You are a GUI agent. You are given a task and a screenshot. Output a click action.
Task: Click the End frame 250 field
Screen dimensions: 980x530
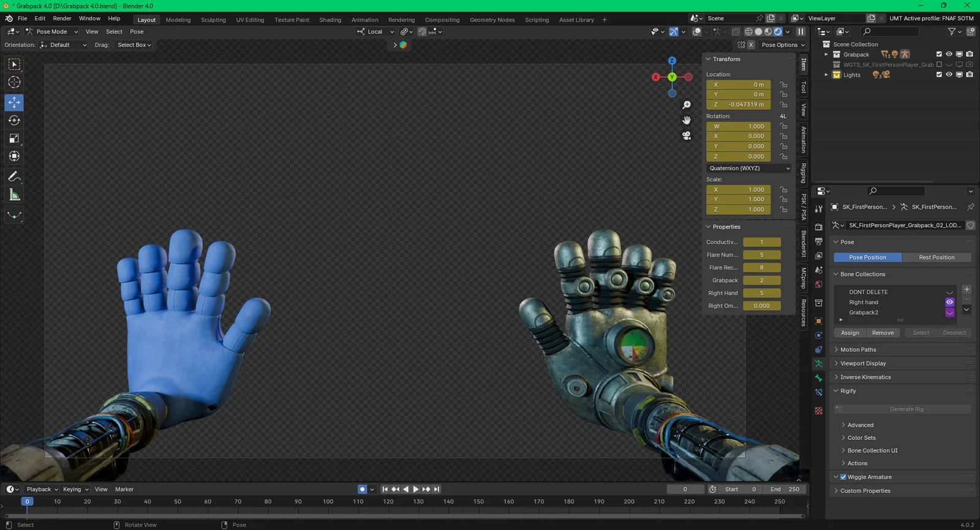(x=785, y=489)
